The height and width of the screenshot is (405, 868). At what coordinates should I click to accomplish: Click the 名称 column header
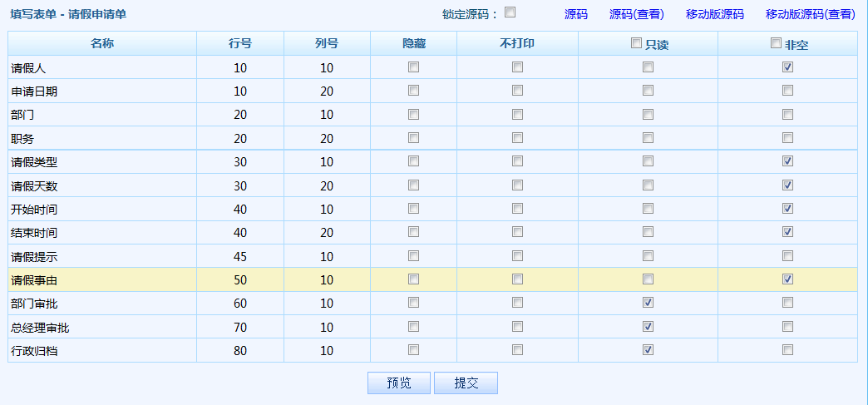tap(102, 44)
